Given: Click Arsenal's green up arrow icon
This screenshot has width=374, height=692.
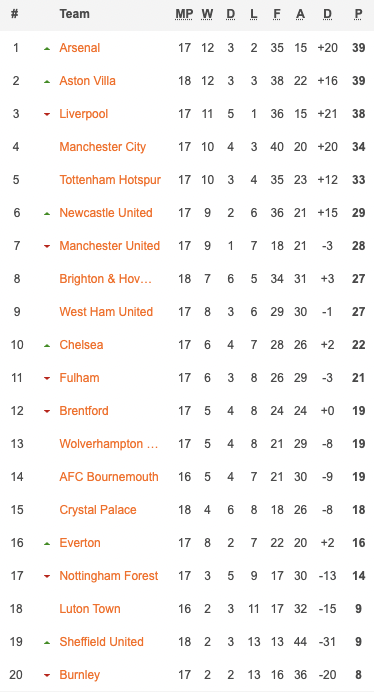Looking at the screenshot, I should click(47, 49).
